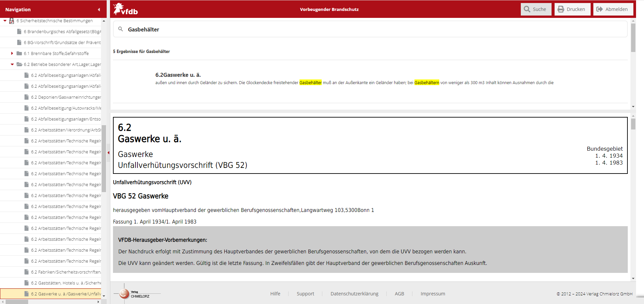This screenshot has height=304, width=644.
Task: Collapse the 6.2 Betriebe besonderer Art node
Action: 12,64
